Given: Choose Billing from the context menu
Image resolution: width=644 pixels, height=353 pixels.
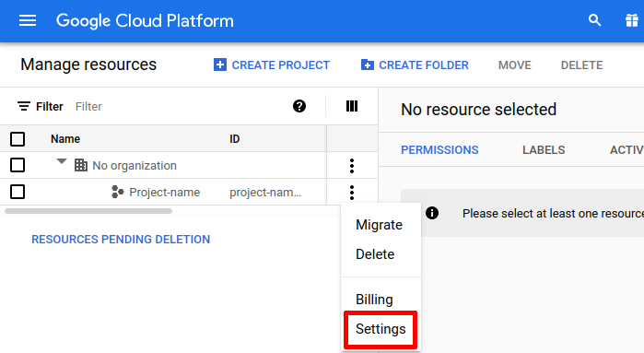Looking at the screenshot, I should 374,300.
